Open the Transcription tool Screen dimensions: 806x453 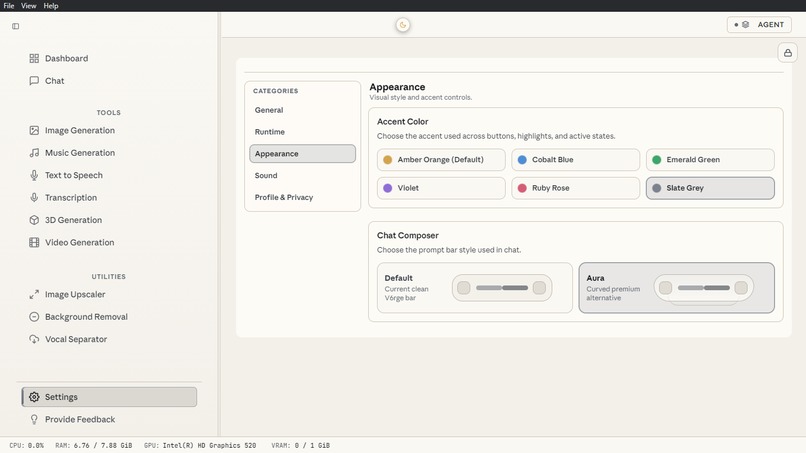click(x=109, y=197)
